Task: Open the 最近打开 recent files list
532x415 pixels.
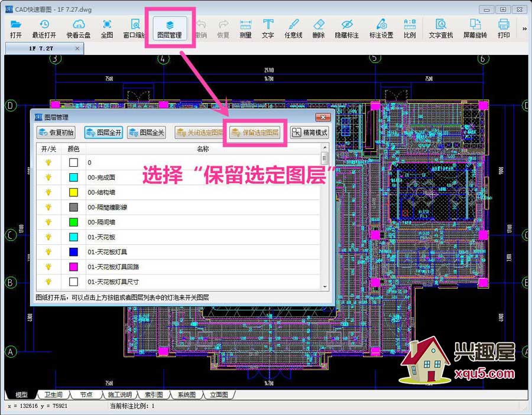Action: coord(44,28)
